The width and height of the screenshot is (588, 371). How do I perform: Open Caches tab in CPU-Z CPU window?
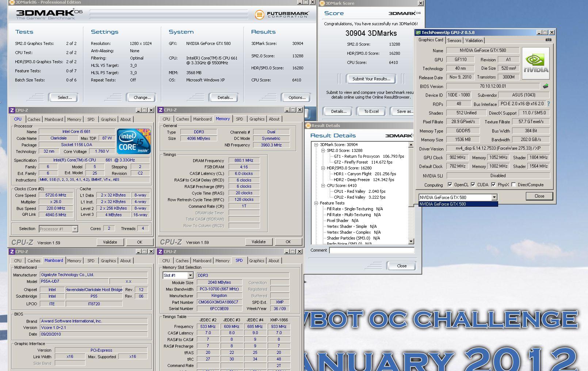[34, 119]
